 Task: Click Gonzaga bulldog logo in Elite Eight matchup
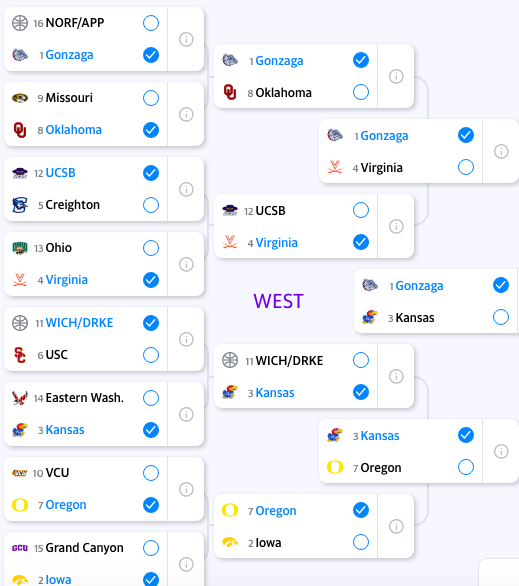click(370, 285)
